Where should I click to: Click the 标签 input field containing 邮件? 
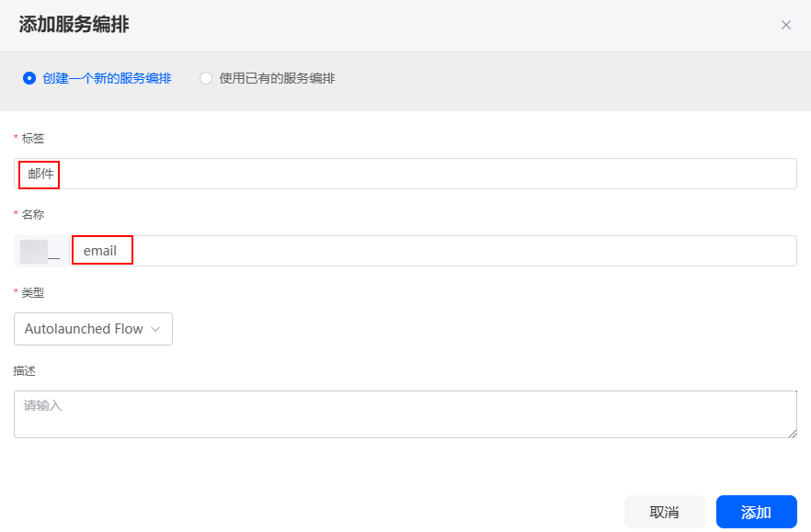click(x=405, y=174)
